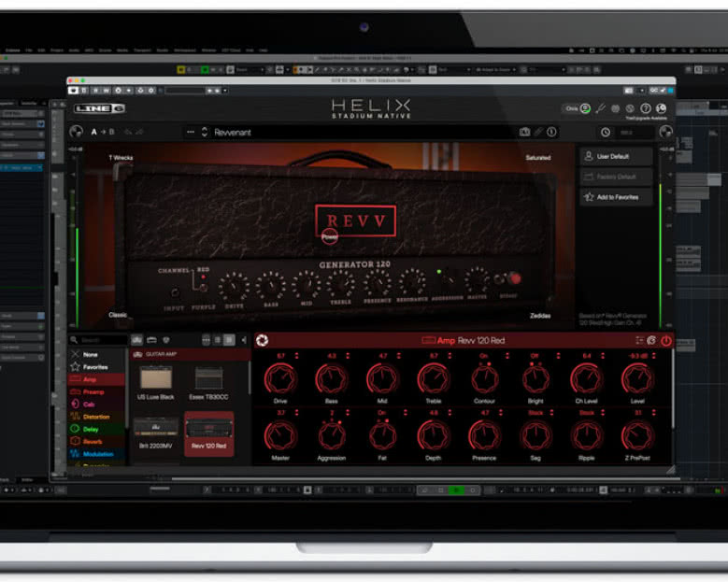Select the None category

pos(96,355)
